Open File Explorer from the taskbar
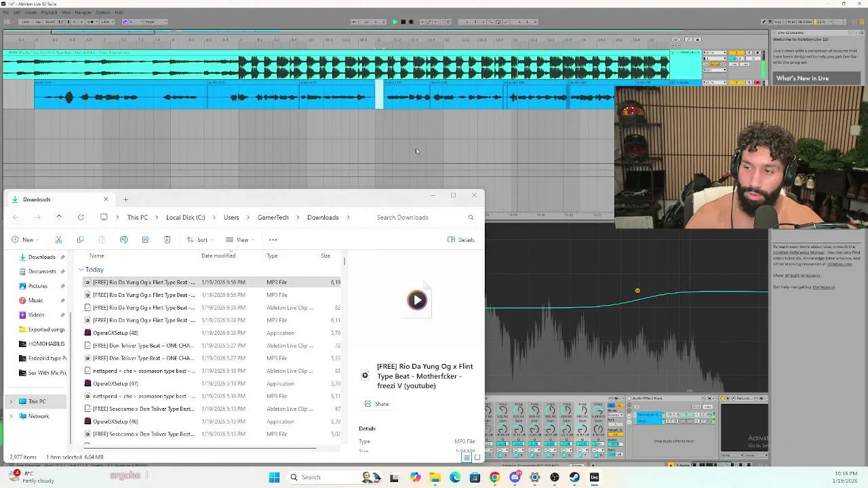The width and height of the screenshot is (868, 488). click(x=435, y=477)
